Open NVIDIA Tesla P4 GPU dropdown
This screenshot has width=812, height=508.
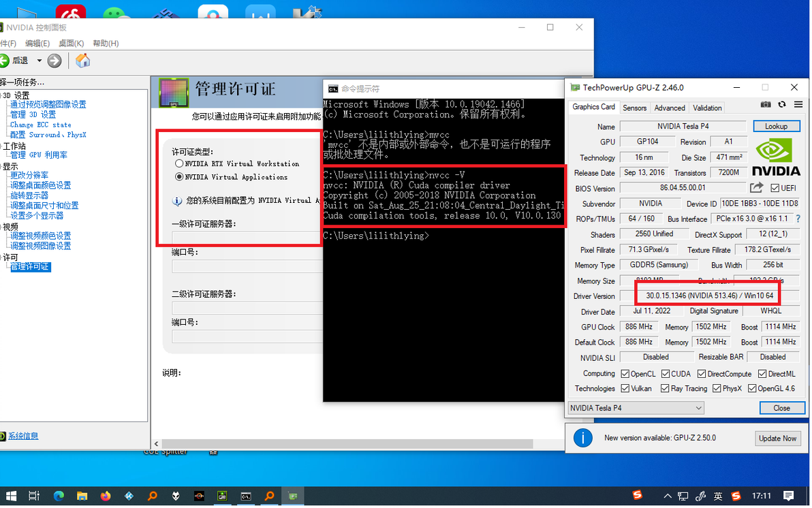point(636,408)
